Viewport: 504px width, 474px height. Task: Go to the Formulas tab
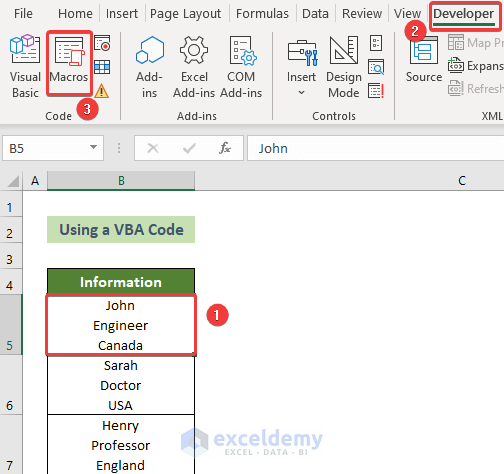tap(262, 14)
